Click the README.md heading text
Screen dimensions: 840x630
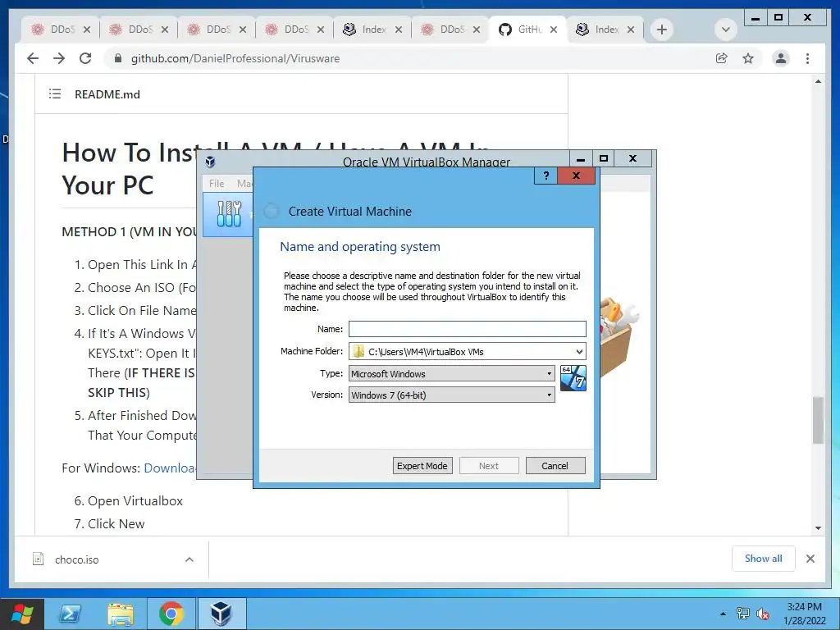tap(107, 94)
